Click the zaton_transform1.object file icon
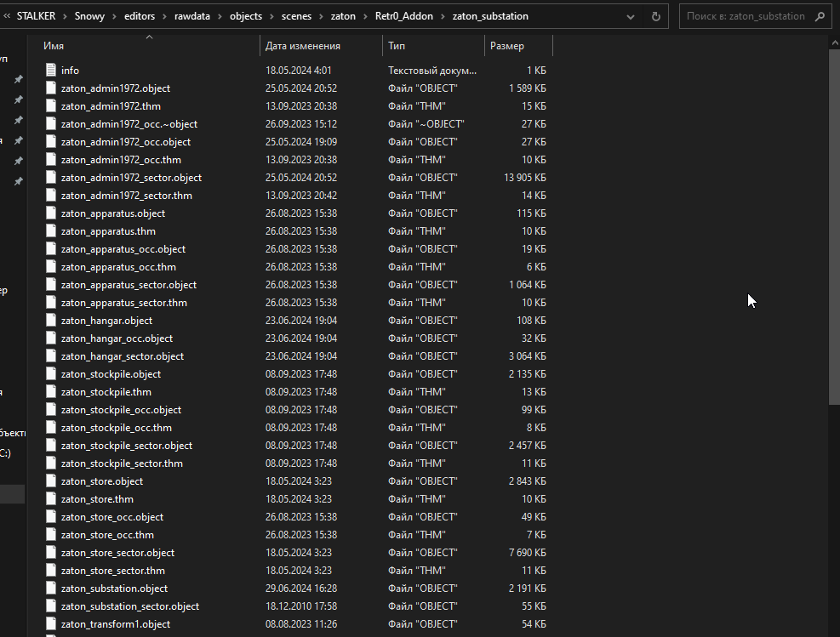The width and height of the screenshot is (840, 637). tap(51, 624)
